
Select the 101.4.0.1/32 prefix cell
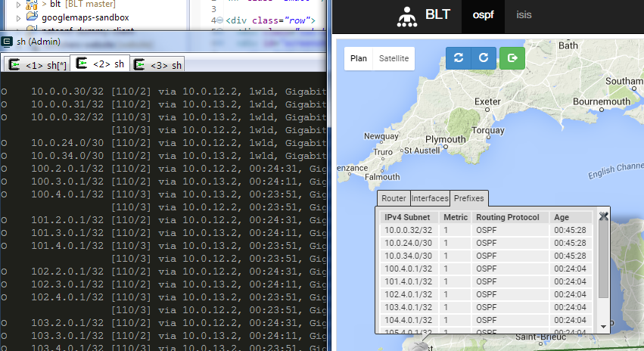pos(408,281)
